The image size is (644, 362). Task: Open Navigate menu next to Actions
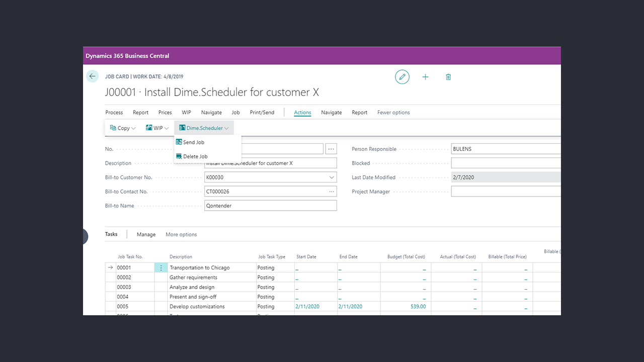pyautogui.click(x=332, y=113)
